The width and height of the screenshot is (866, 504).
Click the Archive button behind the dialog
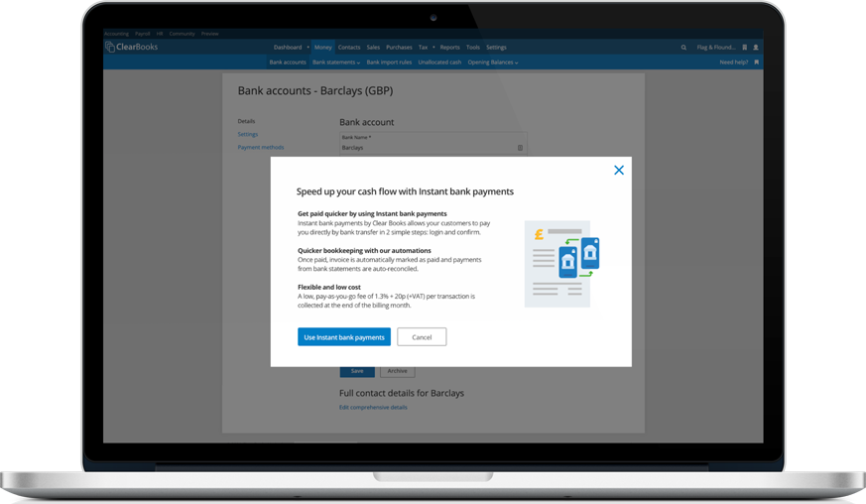click(x=397, y=371)
